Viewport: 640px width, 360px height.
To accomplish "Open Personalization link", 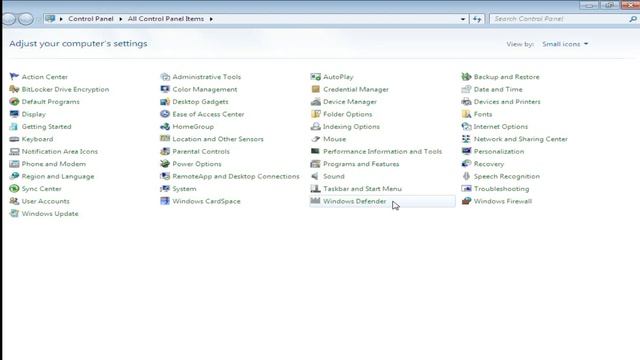I will [499, 151].
